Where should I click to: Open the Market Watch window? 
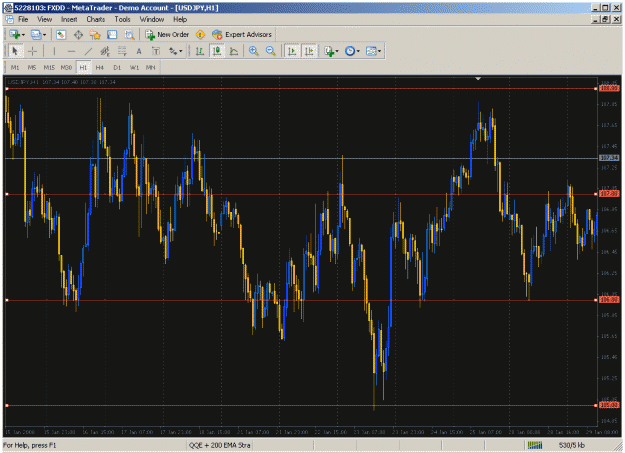tap(61, 35)
